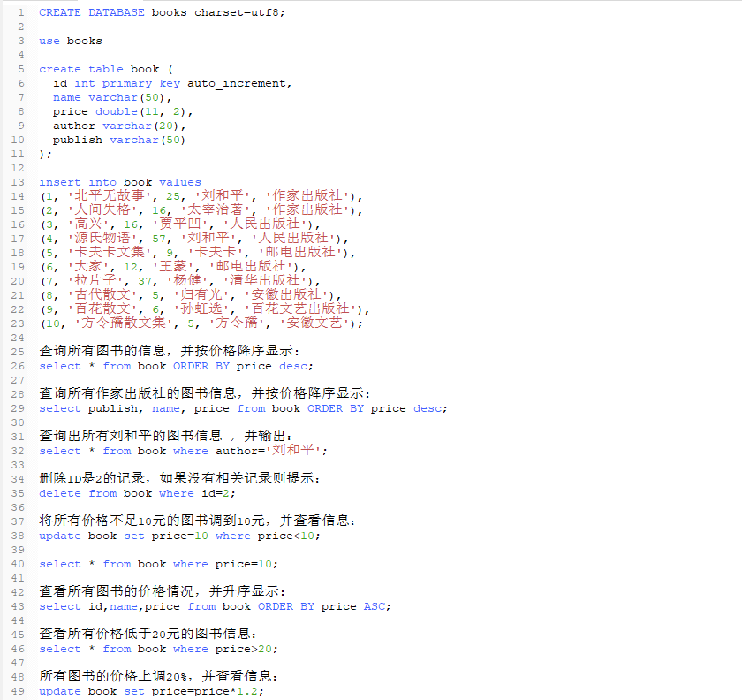Click the delete from book statement
The image size is (742, 700).
pyautogui.click(x=95, y=492)
